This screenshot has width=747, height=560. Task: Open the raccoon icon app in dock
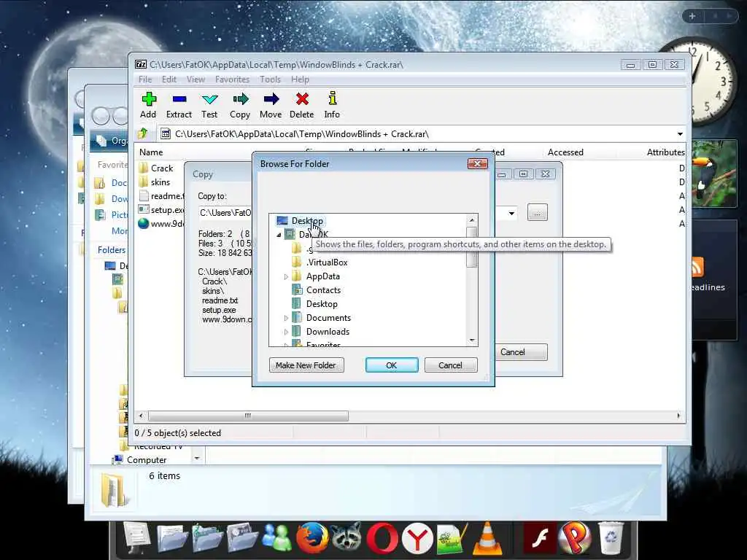coord(347,538)
